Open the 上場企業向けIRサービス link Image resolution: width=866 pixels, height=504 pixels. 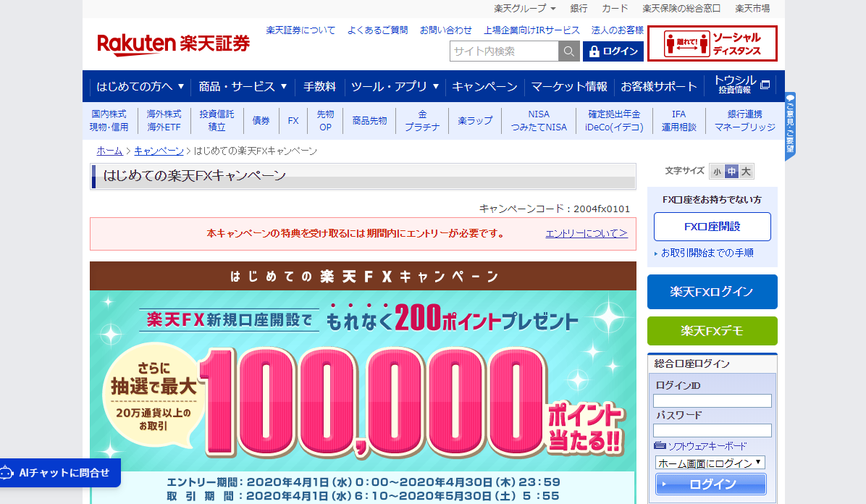pyautogui.click(x=532, y=30)
